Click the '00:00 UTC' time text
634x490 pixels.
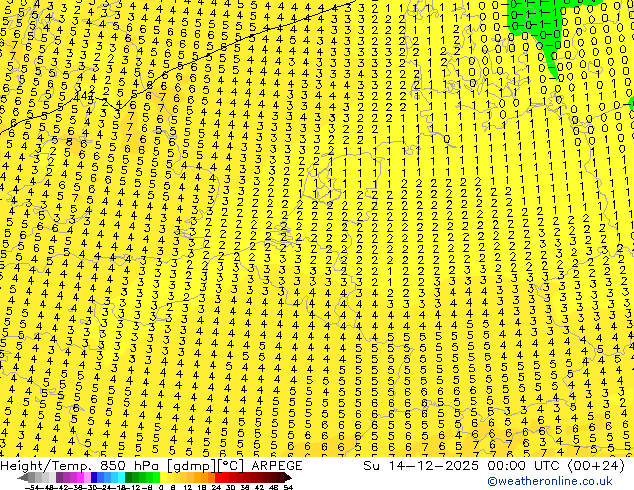pyautogui.click(x=523, y=466)
